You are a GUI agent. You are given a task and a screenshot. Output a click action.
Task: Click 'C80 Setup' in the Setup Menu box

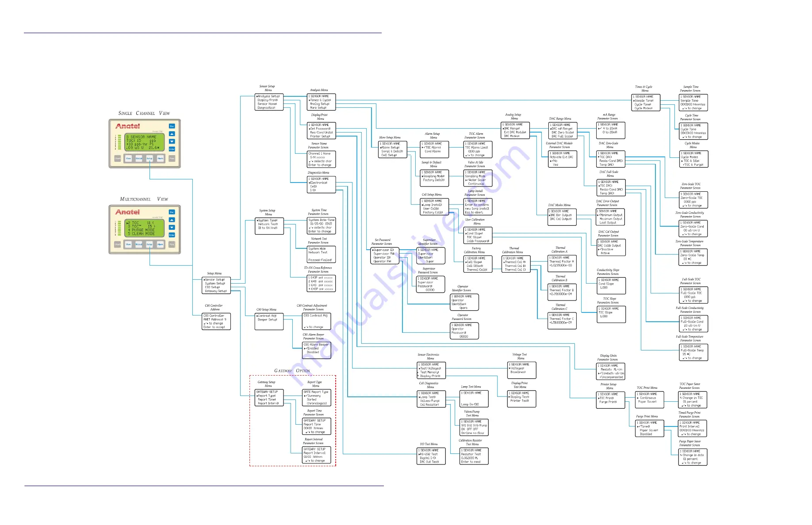[212, 287]
